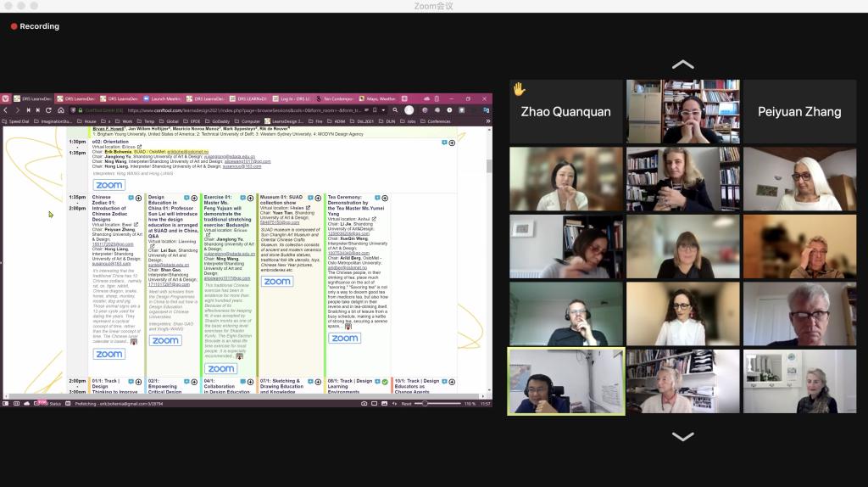
Task: Click the browser reload button
Action: (48, 110)
